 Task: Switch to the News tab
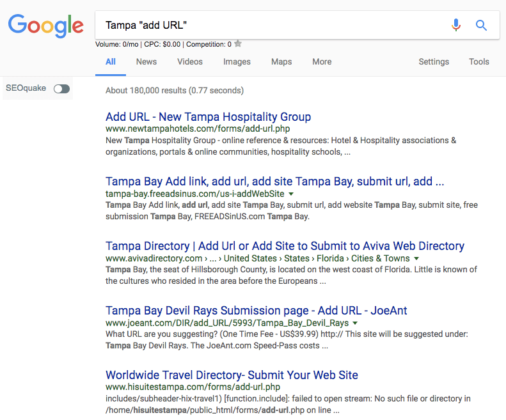click(146, 62)
